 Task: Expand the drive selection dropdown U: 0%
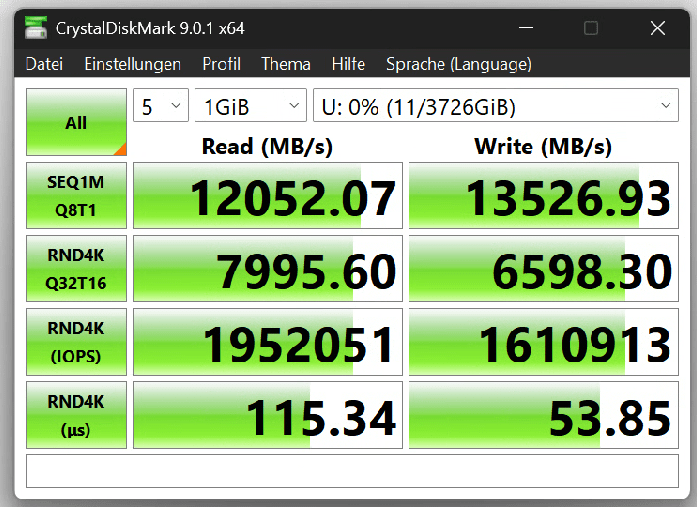(496, 105)
